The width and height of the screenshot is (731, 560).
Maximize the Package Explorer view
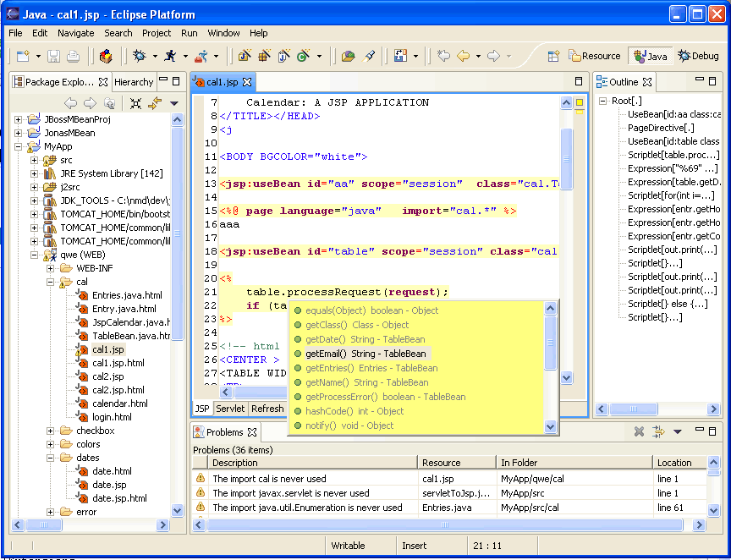(x=176, y=81)
